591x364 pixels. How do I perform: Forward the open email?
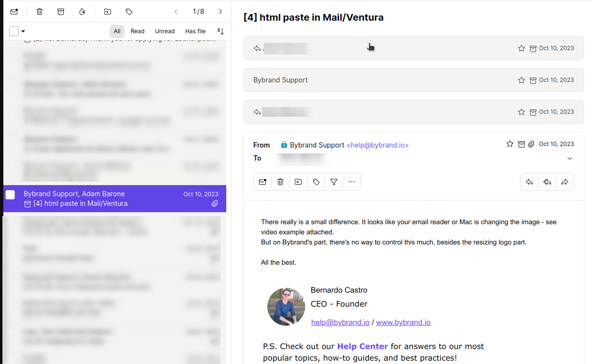[x=565, y=182]
